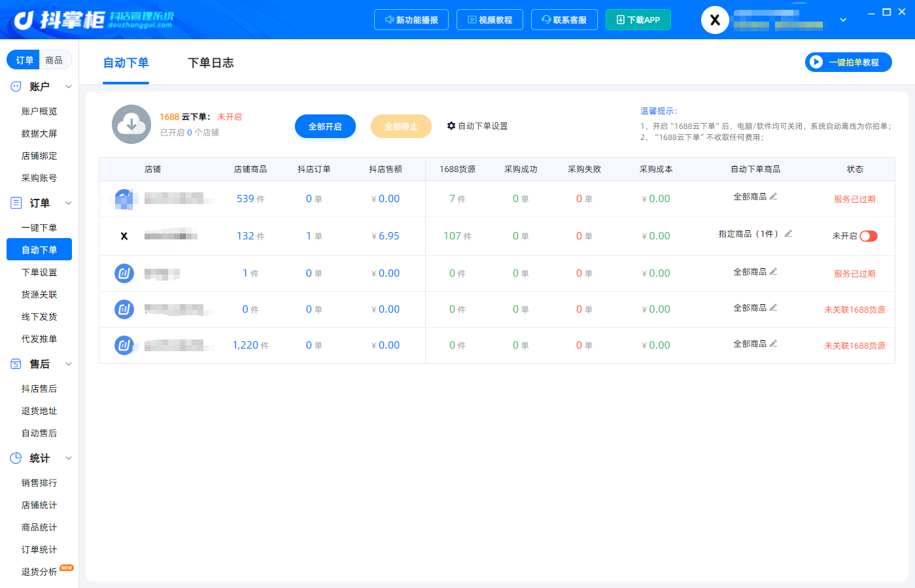
Task: Edit 全部商品 pencil icon in 1,220件 row
Action: click(773, 343)
